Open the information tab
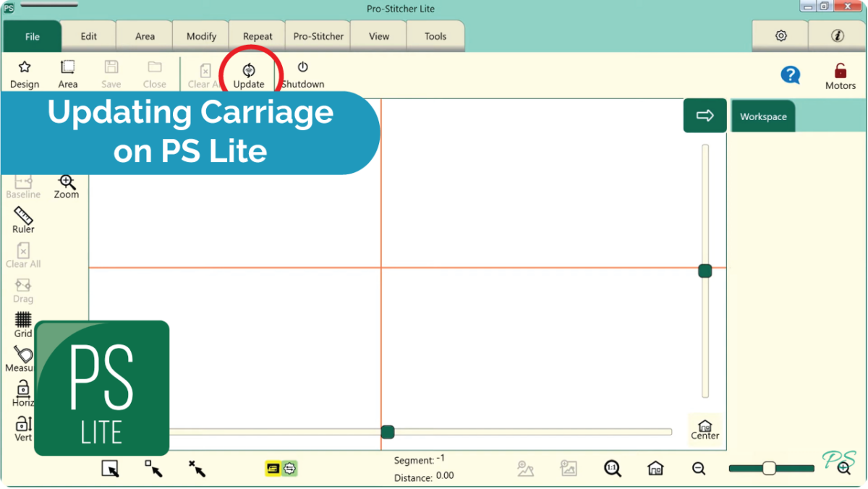Screen dimensions: 868x489 pos(838,36)
